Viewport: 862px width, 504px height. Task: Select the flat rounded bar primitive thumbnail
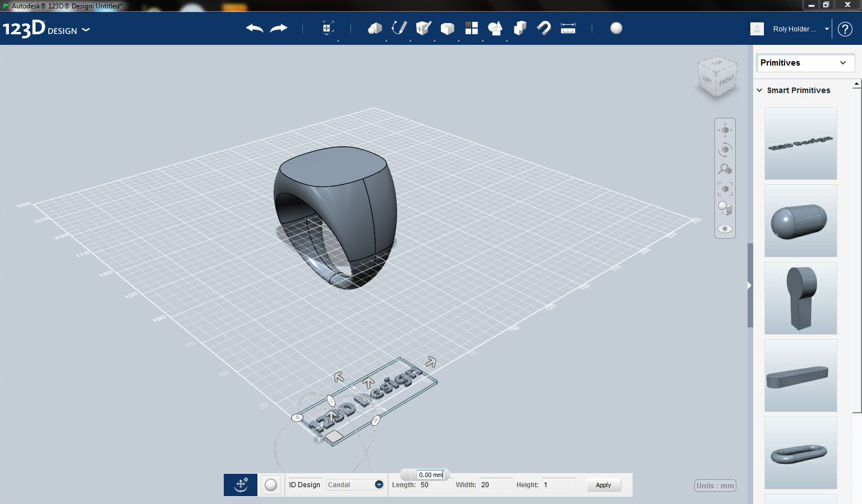coord(800,376)
